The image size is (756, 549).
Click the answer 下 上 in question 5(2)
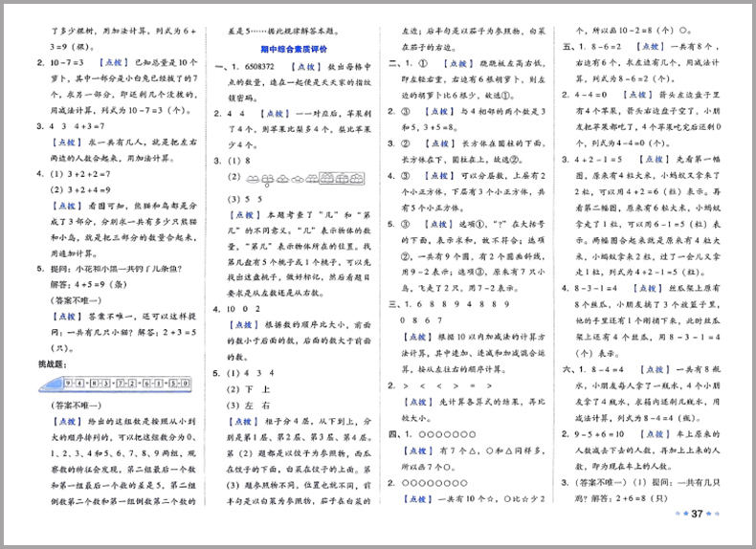[251, 390]
